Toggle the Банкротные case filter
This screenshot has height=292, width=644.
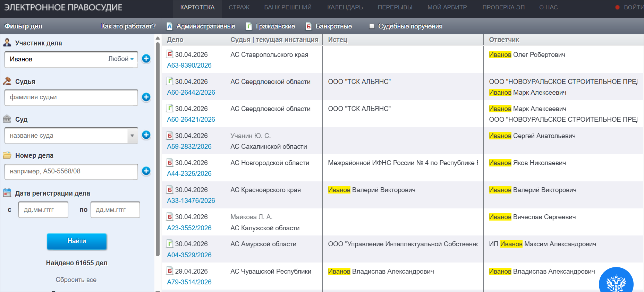click(329, 26)
